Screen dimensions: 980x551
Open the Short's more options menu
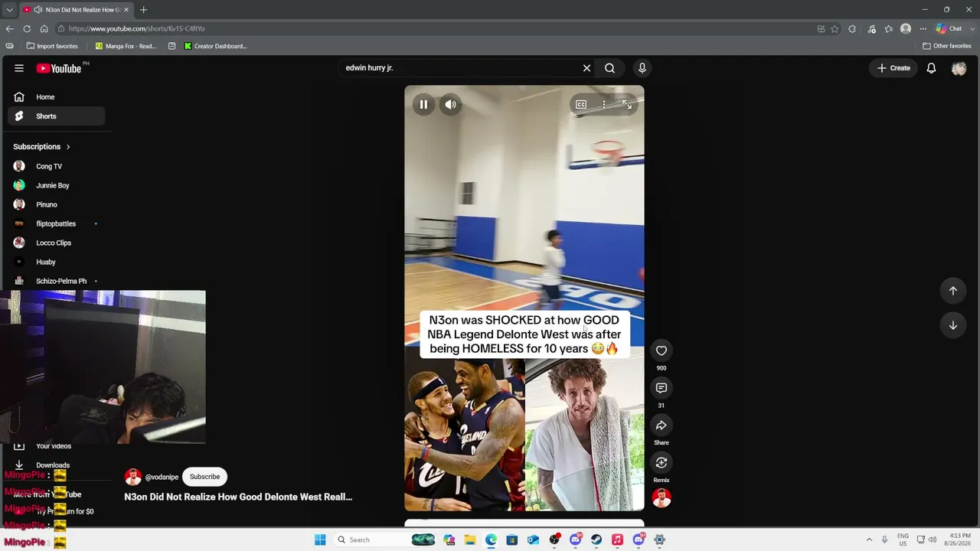click(604, 105)
